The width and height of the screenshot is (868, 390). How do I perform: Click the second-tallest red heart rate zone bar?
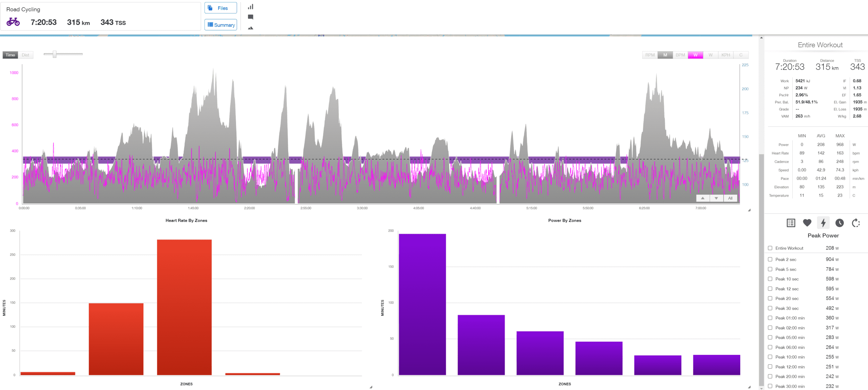click(x=116, y=339)
